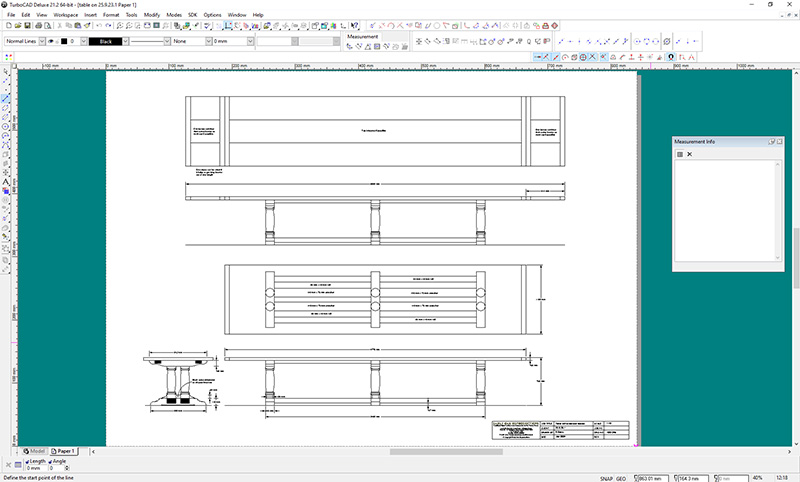This screenshot has width=800, height=482.
Task: Click the Save icon in toolbar
Action: pos(26,25)
